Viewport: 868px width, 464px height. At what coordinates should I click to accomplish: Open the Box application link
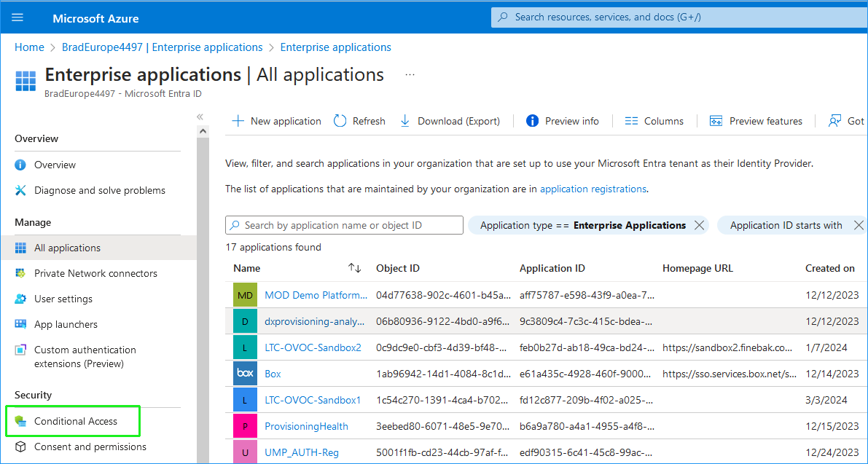tap(273, 374)
